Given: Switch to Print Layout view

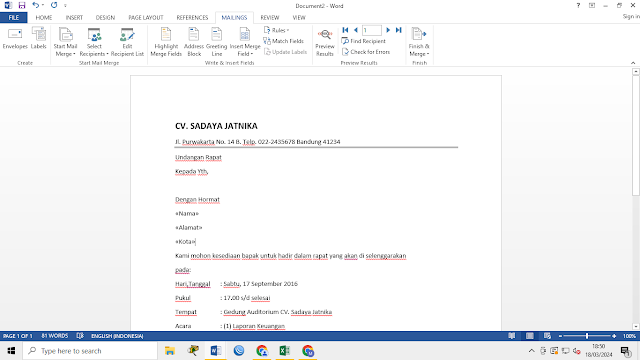Looking at the screenshot, I should click(530, 336).
